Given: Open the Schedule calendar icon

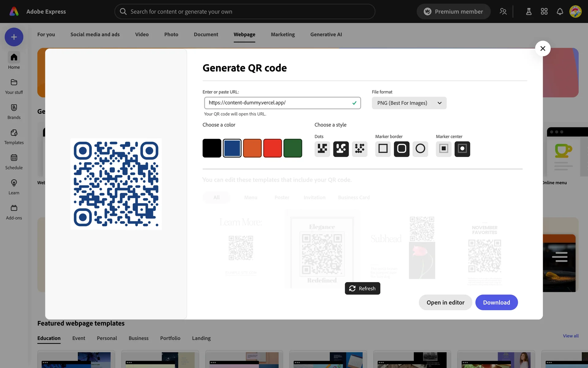Looking at the screenshot, I should (x=14, y=158).
